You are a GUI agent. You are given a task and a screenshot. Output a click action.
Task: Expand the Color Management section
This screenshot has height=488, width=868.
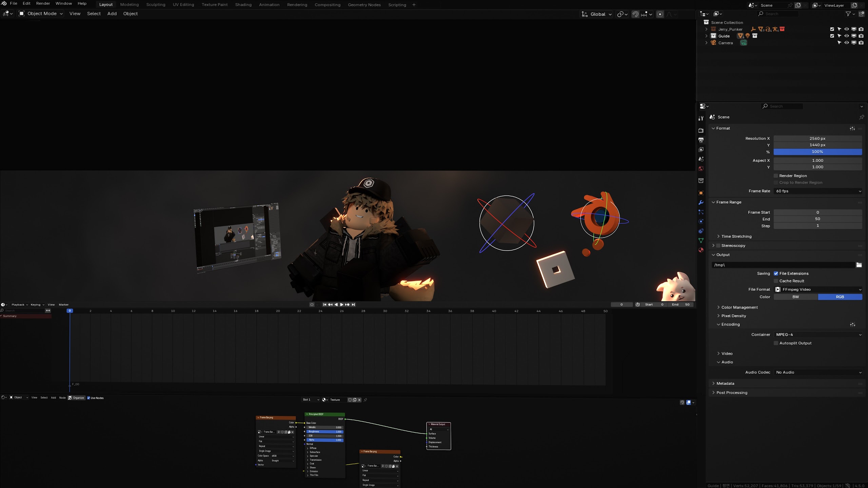point(739,307)
